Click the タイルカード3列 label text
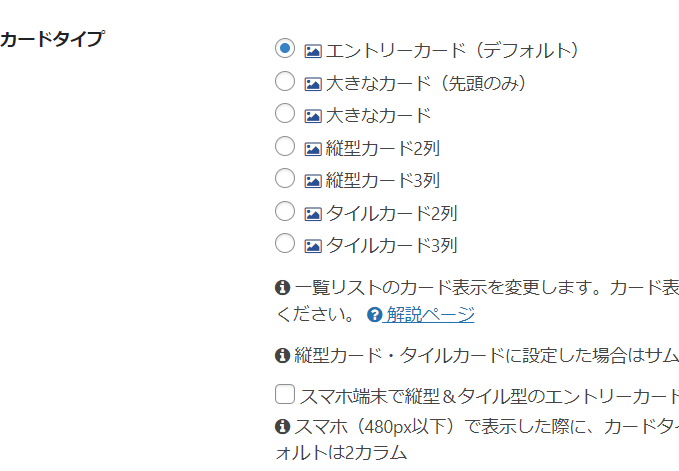 click(392, 245)
